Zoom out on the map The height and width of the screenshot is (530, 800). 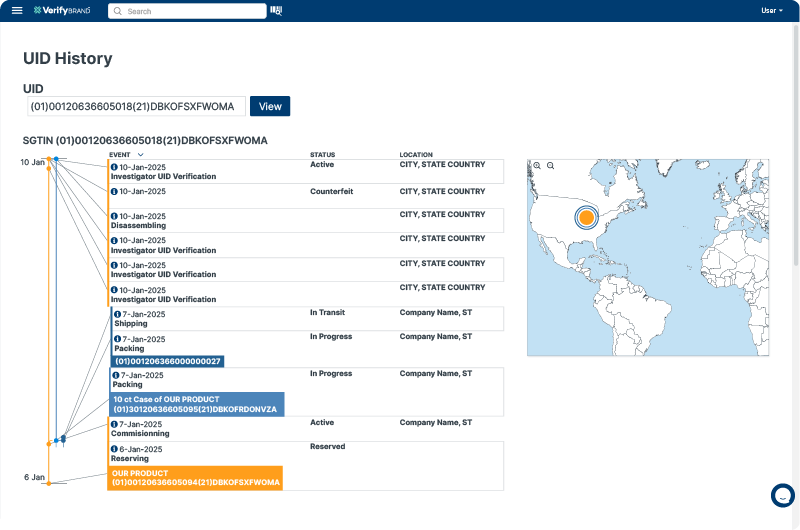(551, 166)
